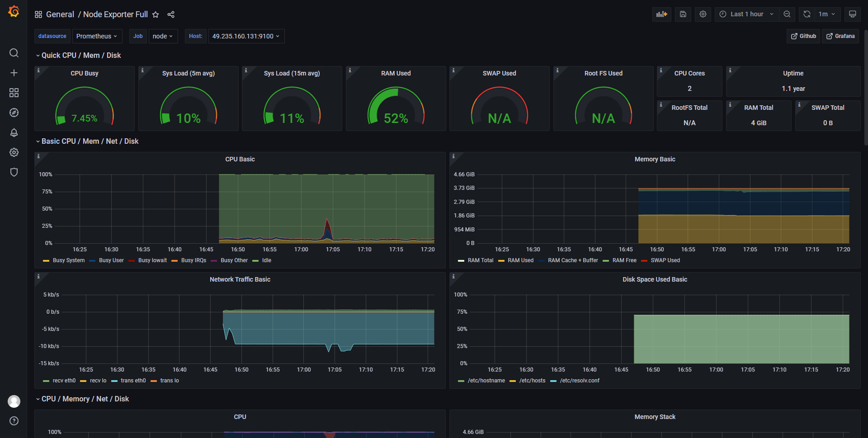Image resolution: width=868 pixels, height=438 pixels.
Task: Open the Grafana link button
Action: [840, 36]
